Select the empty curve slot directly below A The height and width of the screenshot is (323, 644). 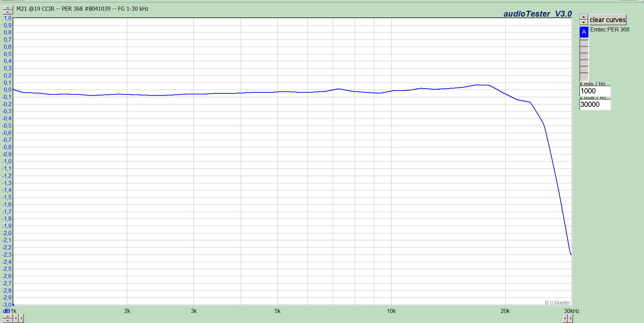[584, 43]
